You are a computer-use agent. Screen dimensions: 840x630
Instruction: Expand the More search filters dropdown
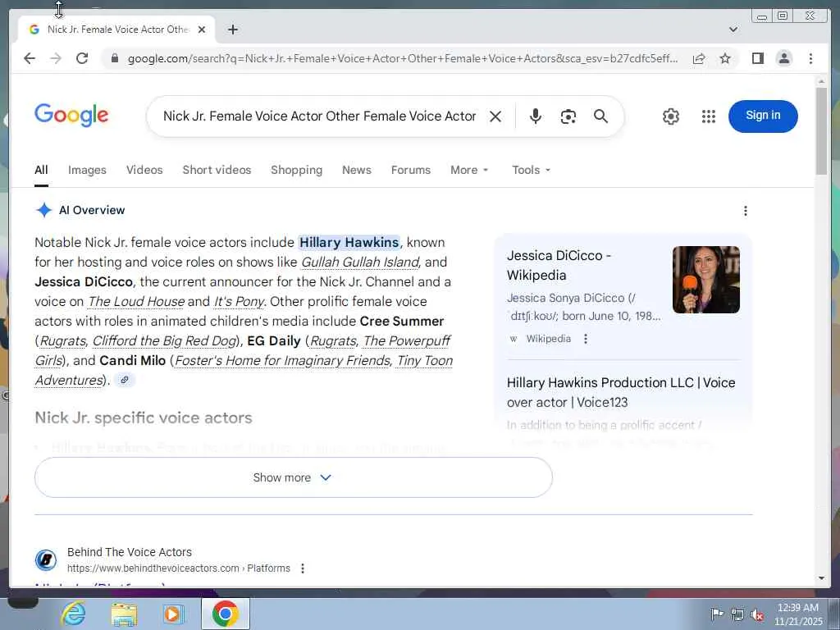click(469, 170)
